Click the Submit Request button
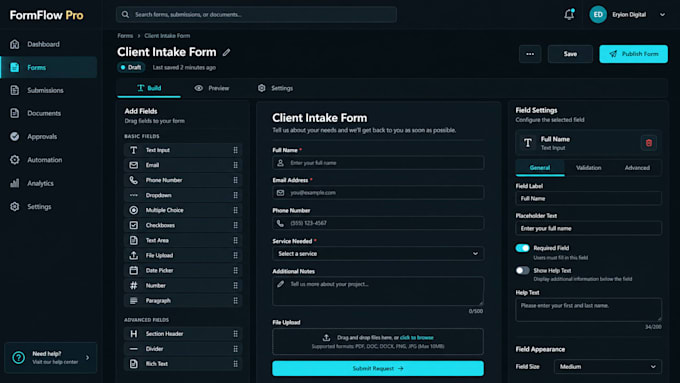 coord(378,368)
